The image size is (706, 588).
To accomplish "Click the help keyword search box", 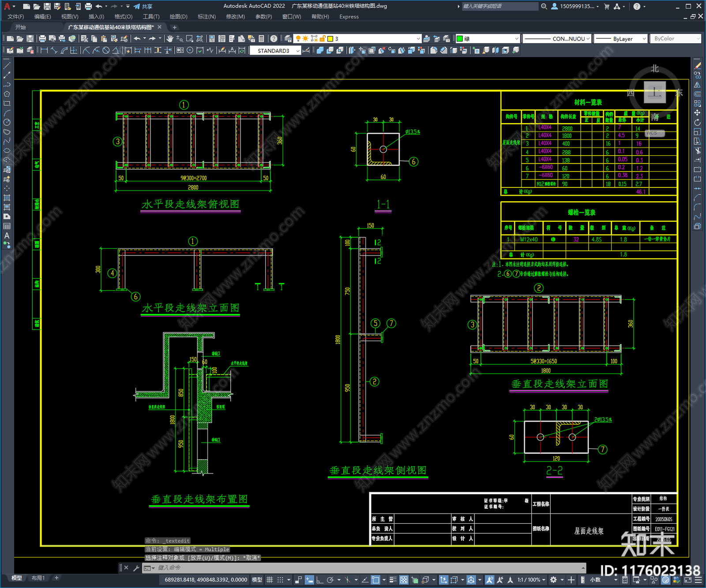I will tap(500, 6).
